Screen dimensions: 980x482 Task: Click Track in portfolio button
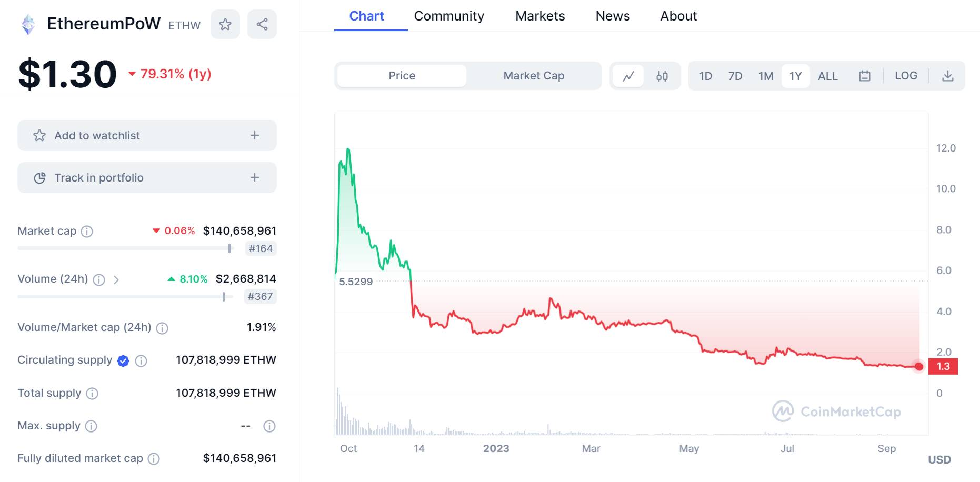coord(147,178)
